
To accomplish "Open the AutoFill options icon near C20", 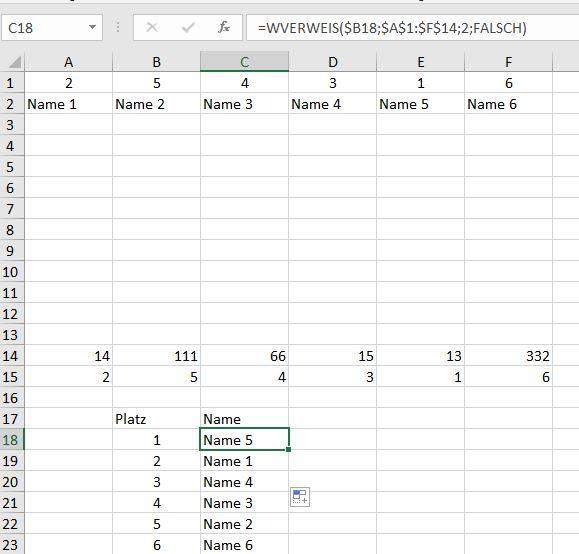I will click(300, 497).
